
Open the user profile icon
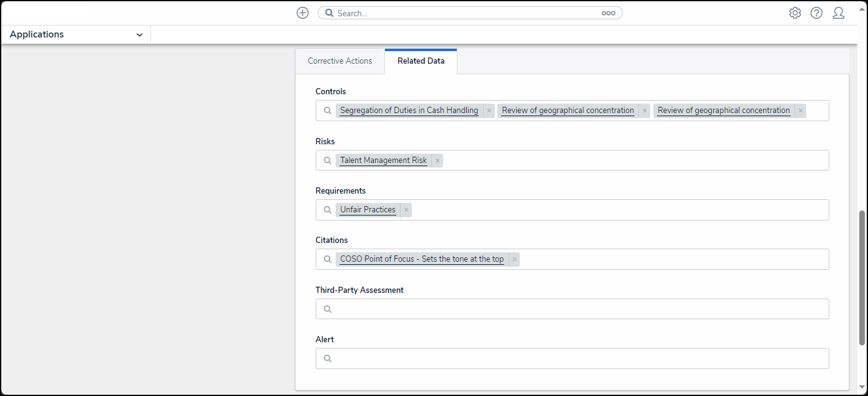[x=838, y=13]
